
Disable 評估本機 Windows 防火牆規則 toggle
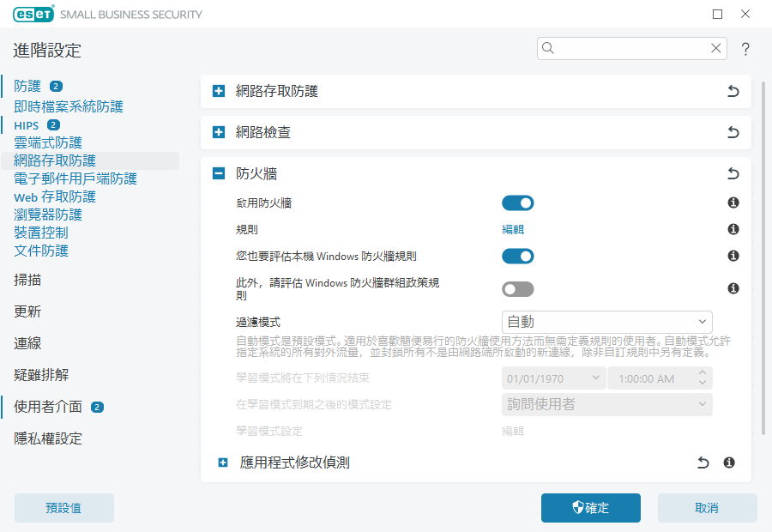517,256
